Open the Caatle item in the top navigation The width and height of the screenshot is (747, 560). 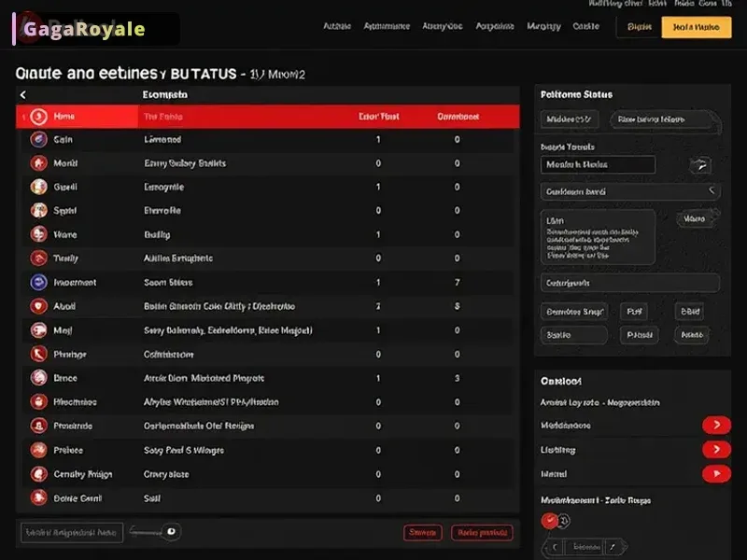point(585,27)
